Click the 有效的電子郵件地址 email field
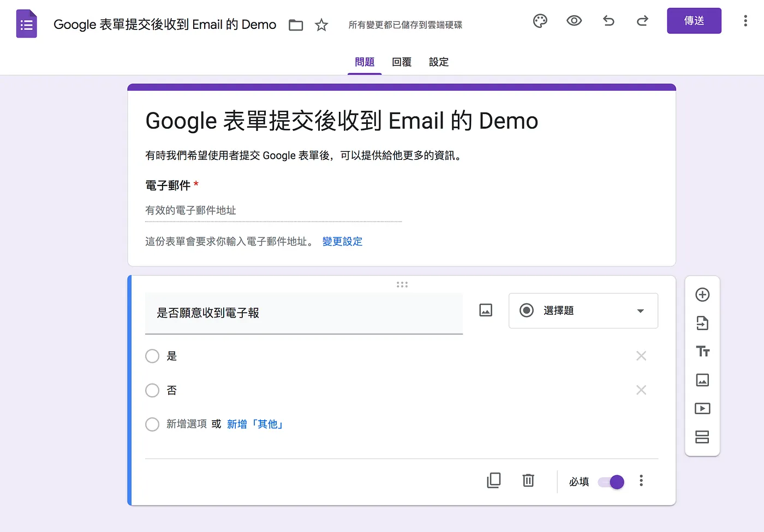This screenshot has height=532, width=764. [273, 211]
